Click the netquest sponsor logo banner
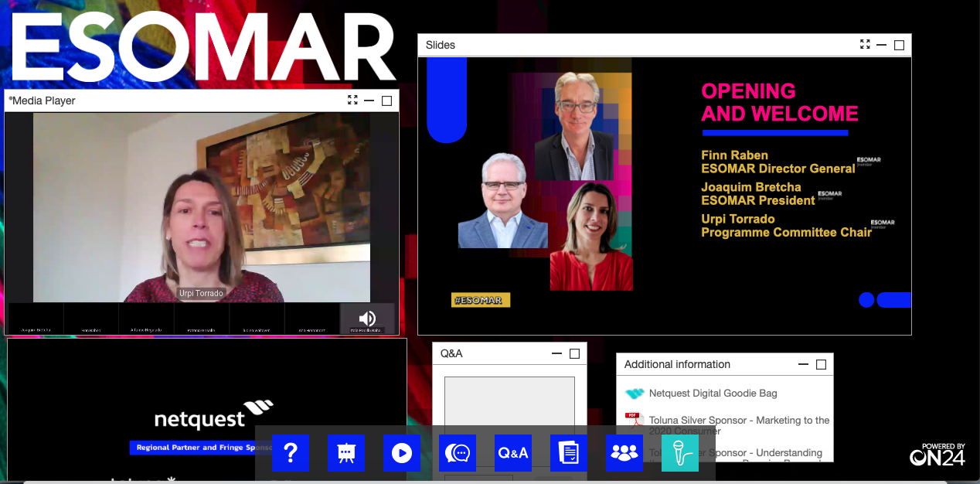 [x=214, y=416]
